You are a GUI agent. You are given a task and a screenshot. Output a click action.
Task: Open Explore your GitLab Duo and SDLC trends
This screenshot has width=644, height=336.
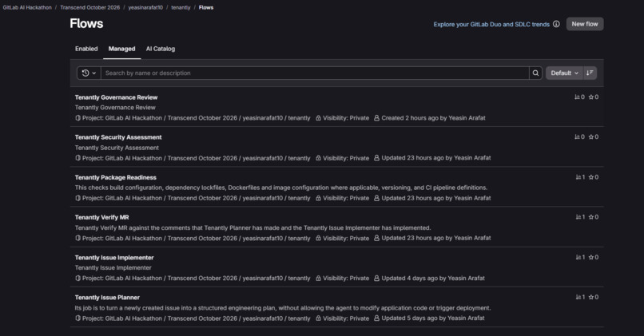(491, 24)
